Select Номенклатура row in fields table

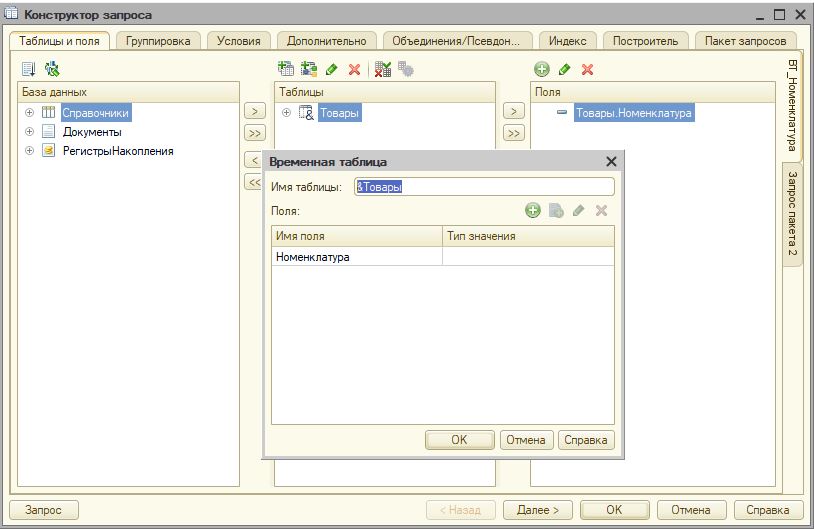tap(443, 256)
